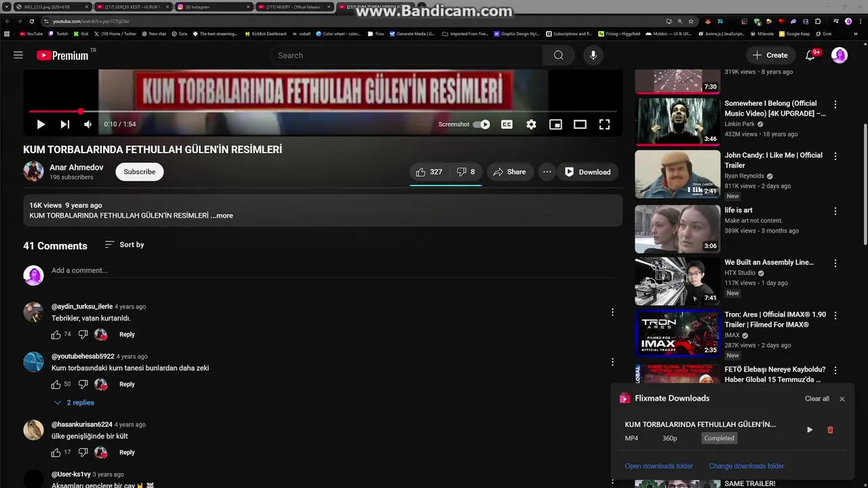The image size is (868, 488).
Task: Open the Grok bookmark
Action: (x=823, y=34)
